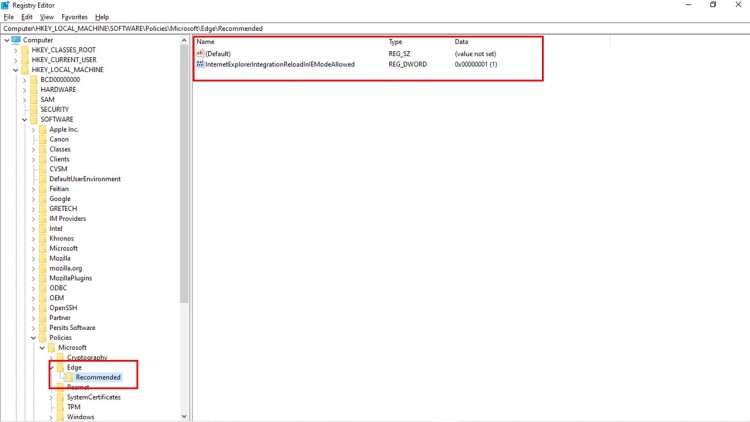Open the Favorites menu
This screenshot has height=422, width=750.
[75, 17]
